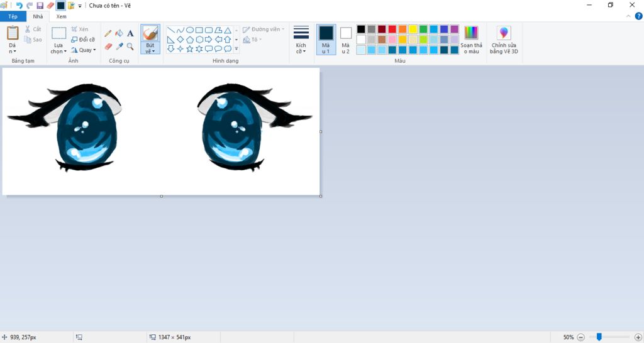Click the canvas bottom-right resize handle
The image size is (644, 343).
pos(321,196)
